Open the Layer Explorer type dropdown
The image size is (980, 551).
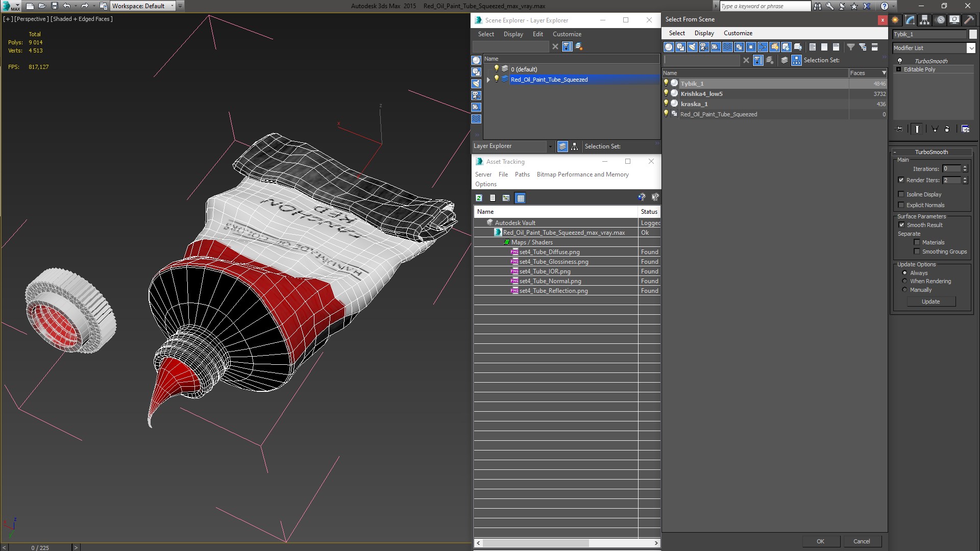coord(550,146)
